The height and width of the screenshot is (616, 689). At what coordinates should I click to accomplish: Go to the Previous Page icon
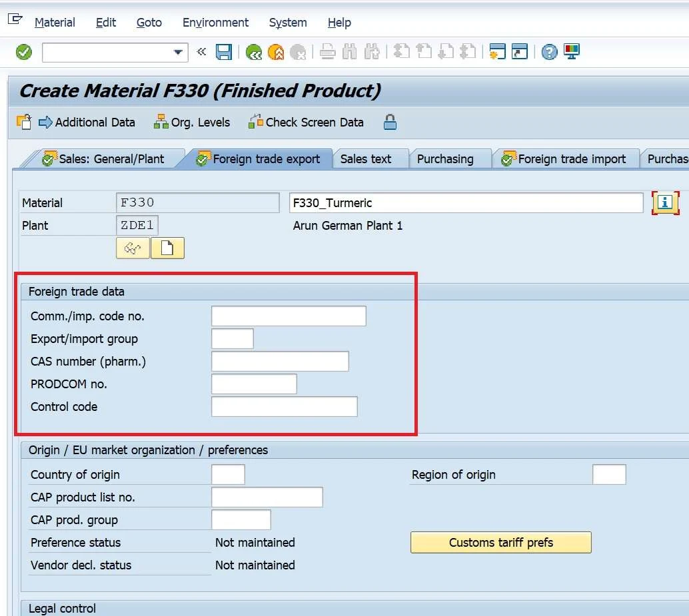pos(424,52)
